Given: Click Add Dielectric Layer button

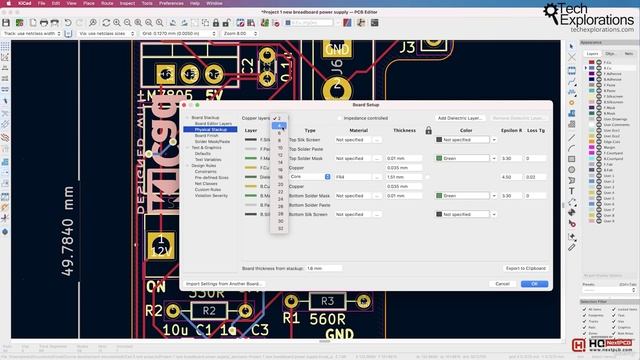Looking at the screenshot, I should click(460, 118).
